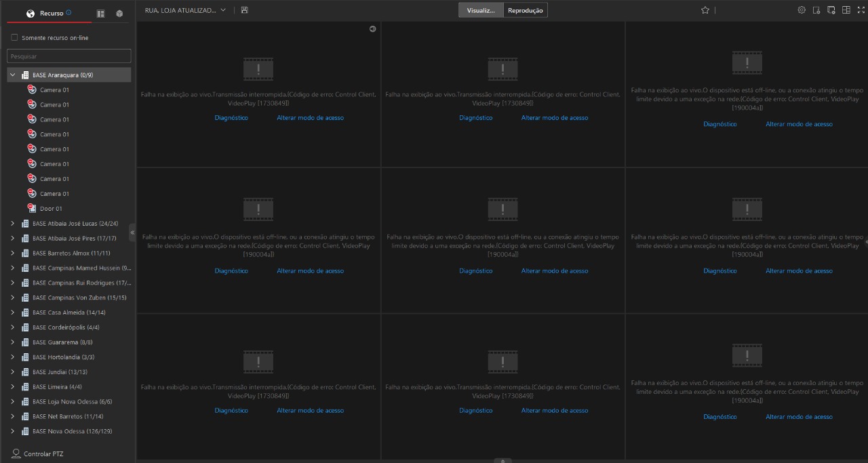
Task: Switch to the Reprodução tab
Action: (525, 10)
